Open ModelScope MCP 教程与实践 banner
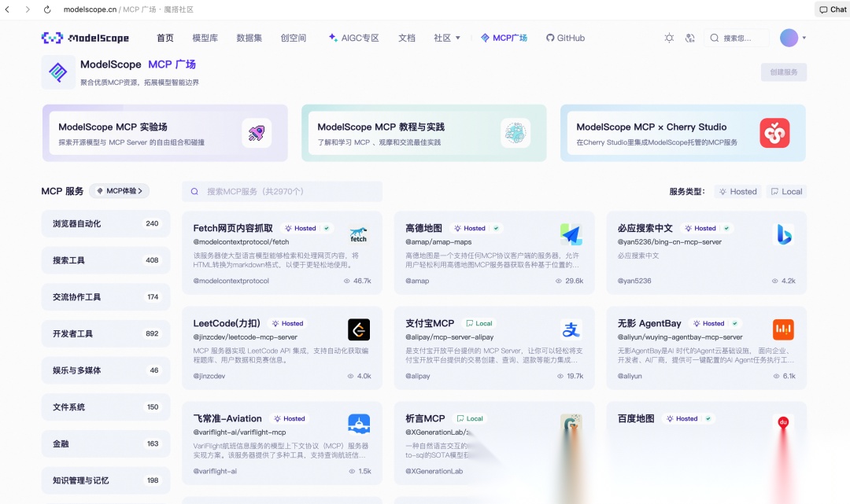This screenshot has height=504, width=850. (x=424, y=133)
